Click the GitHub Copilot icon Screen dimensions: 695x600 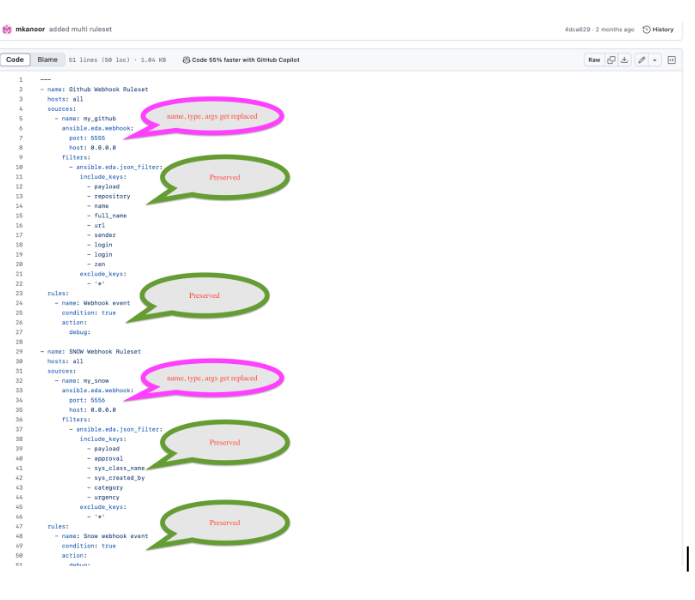pyautogui.click(x=187, y=60)
